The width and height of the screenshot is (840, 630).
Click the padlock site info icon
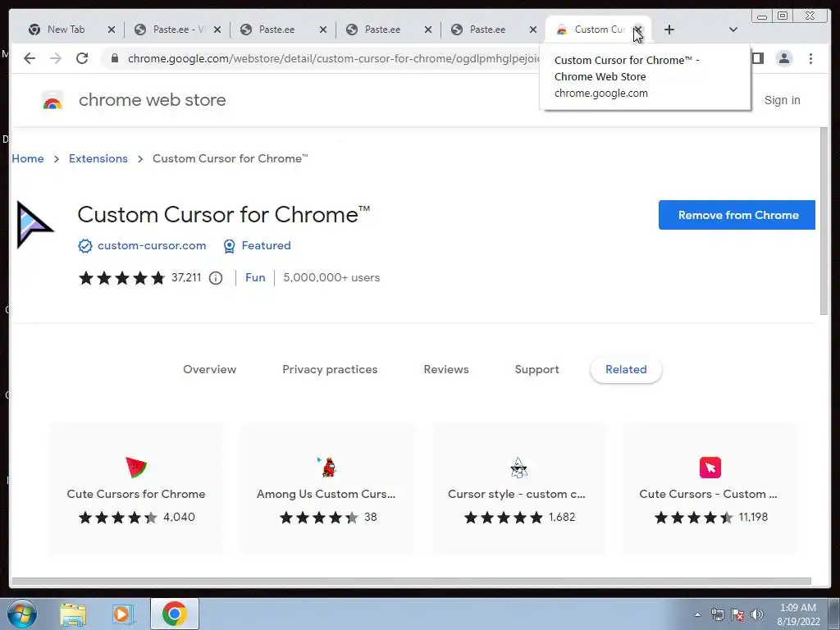[x=114, y=58]
